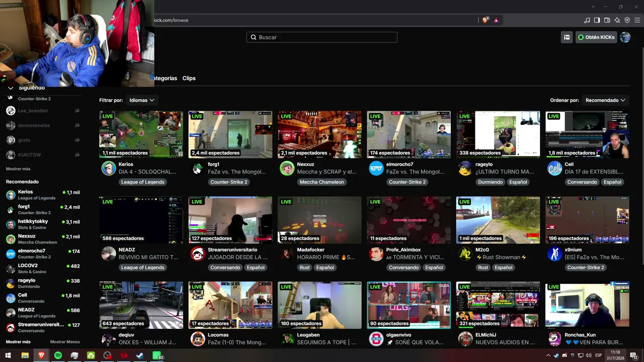
Task: Open the olgaenvivo live stream thumbnail
Action: [x=409, y=305]
